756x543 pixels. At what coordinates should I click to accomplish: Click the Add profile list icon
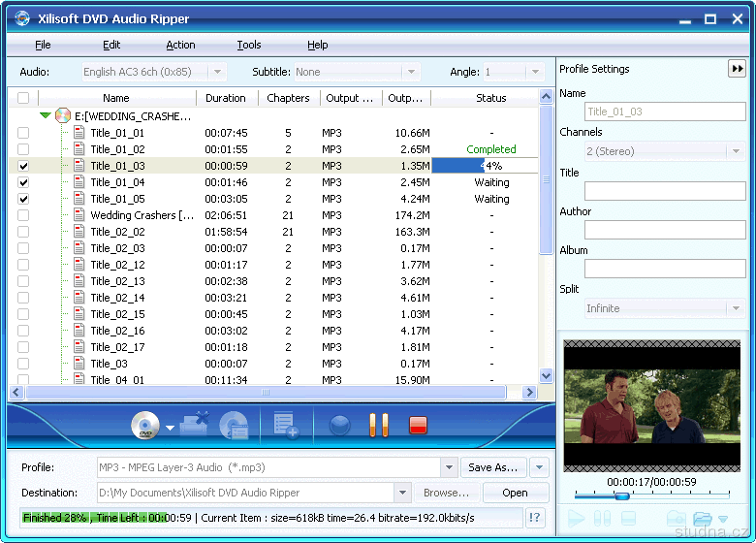coord(286,425)
